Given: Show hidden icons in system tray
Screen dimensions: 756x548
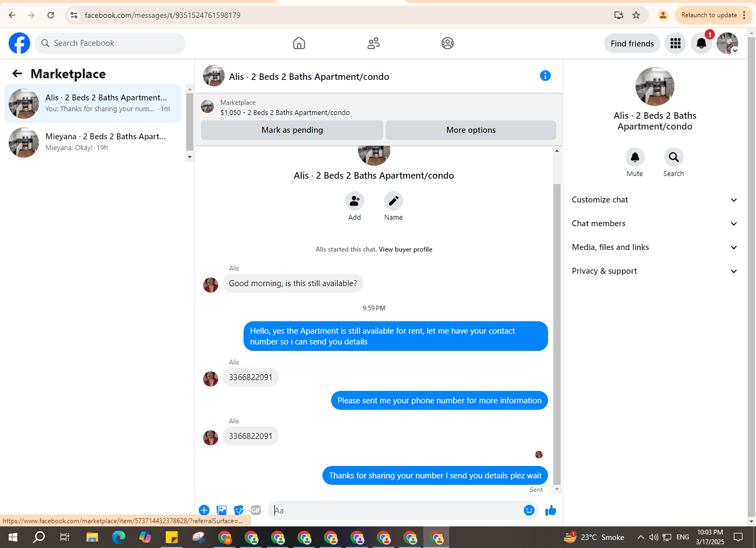Looking at the screenshot, I should [641, 537].
